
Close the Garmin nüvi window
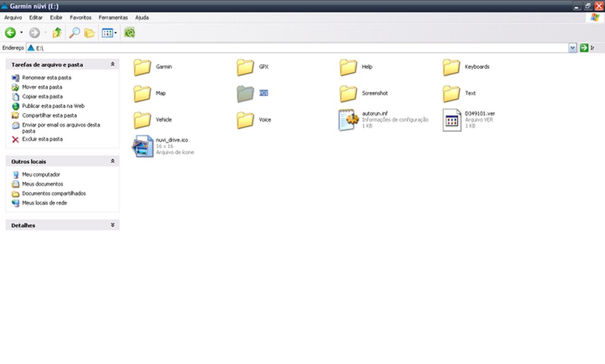(599, 6)
